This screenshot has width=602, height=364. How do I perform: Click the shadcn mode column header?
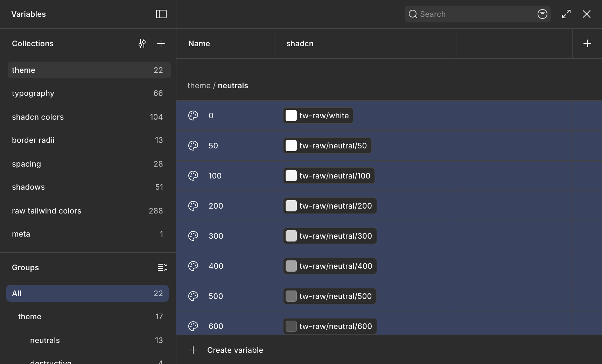[x=365, y=43]
